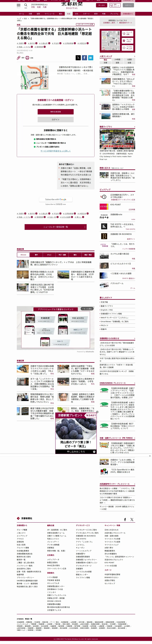Select the 現在 ranking tab
152x644 pixels.
(x=105, y=60)
